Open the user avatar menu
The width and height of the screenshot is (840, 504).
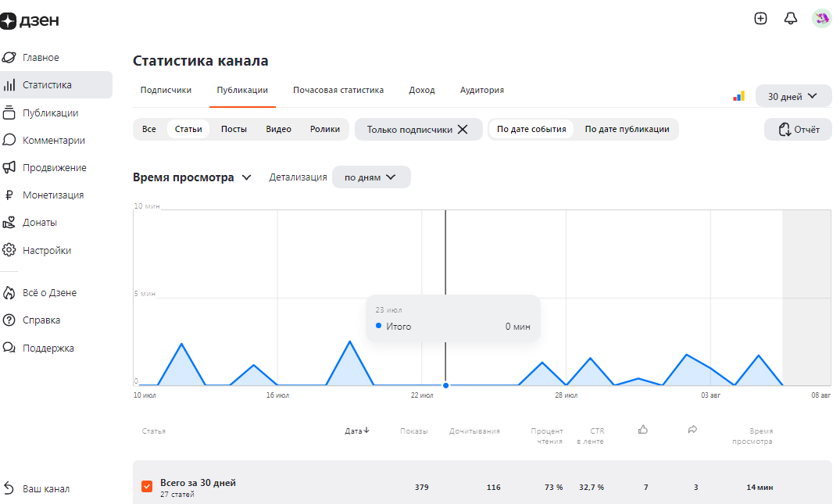point(821,18)
